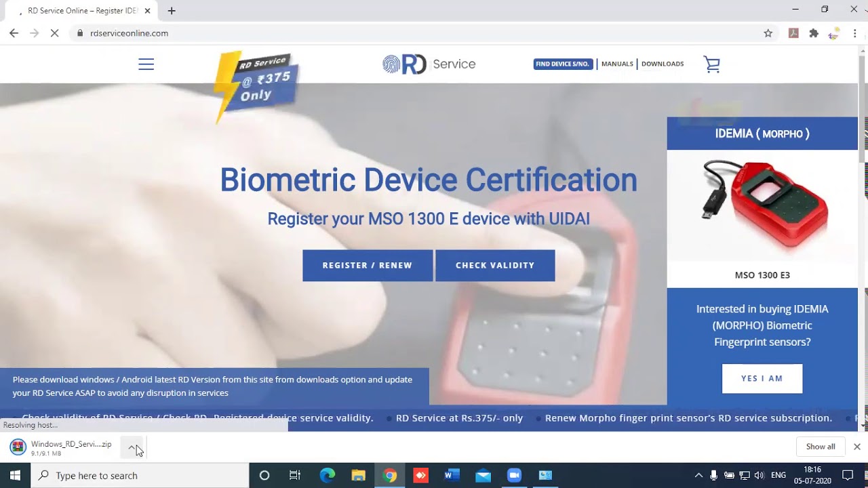Click the REGISTER / RENEW button
Image resolution: width=868 pixels, height=488 pixels.
click(x=368, y=266)
